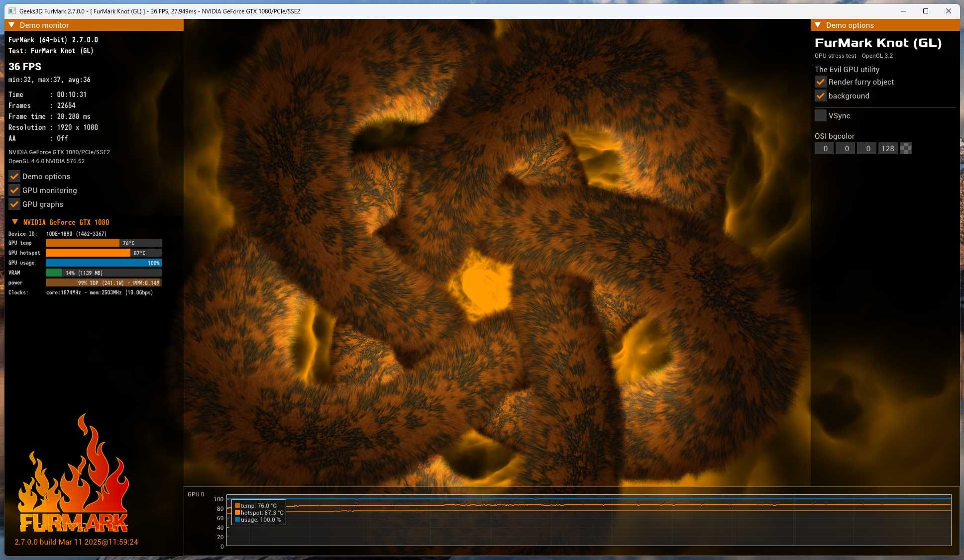The width and height of the screenshot is (964, 560).
Task: Click the GPU usage 100% bar
Action: click(x=104, y=263)
